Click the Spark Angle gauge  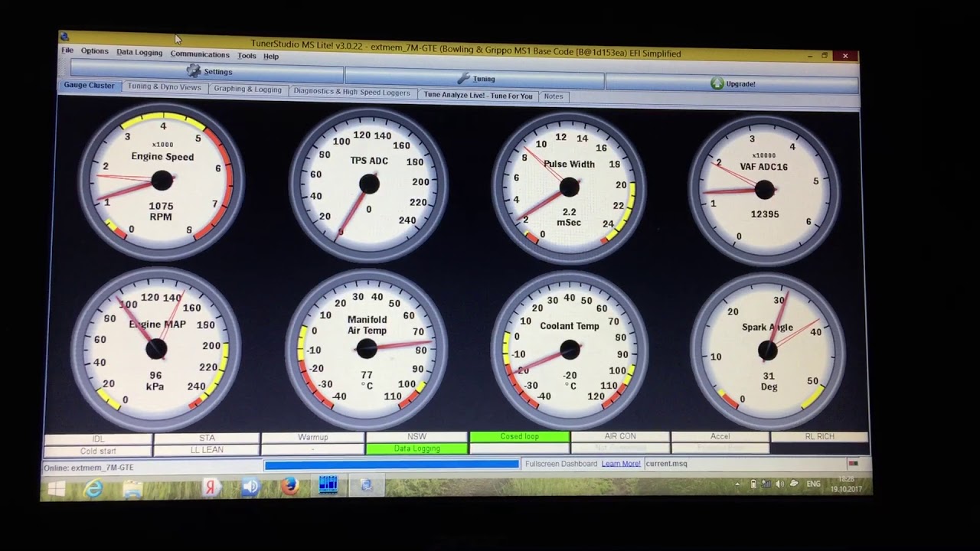767,351
